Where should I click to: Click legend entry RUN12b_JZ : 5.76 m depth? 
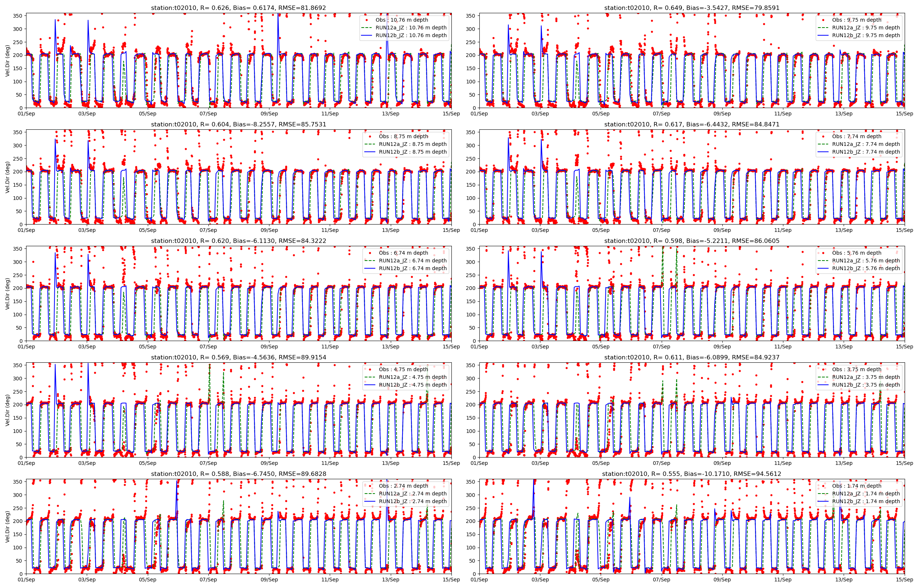coord(866,268)
